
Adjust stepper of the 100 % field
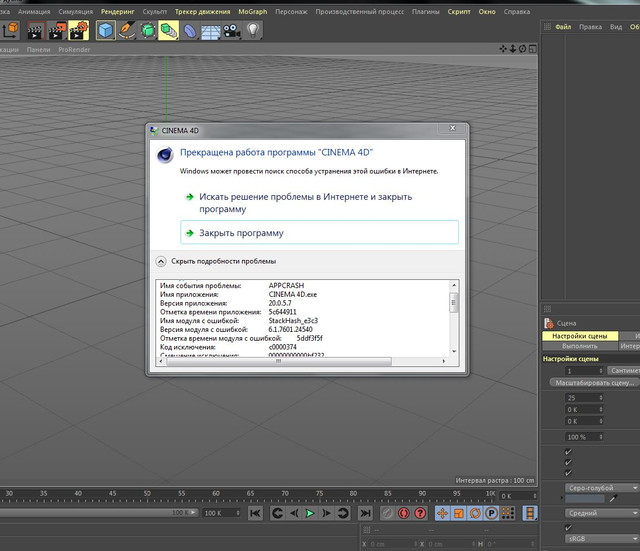pyautogui.click(x=601, y=437)
